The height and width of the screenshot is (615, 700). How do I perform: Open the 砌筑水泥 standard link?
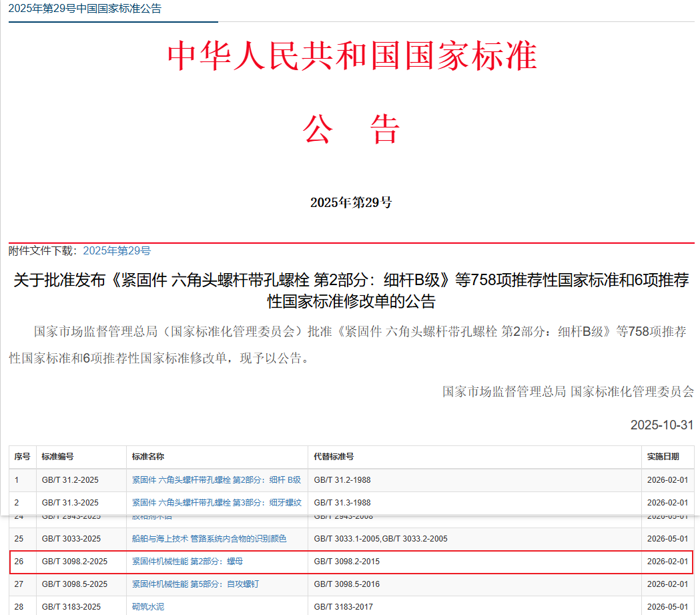tap(148, 608)
